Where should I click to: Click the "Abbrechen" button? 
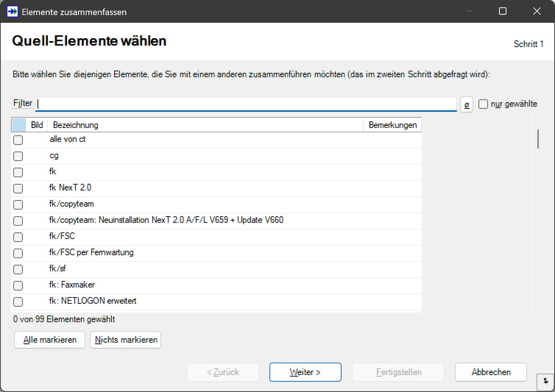click(x=491, y=372)
